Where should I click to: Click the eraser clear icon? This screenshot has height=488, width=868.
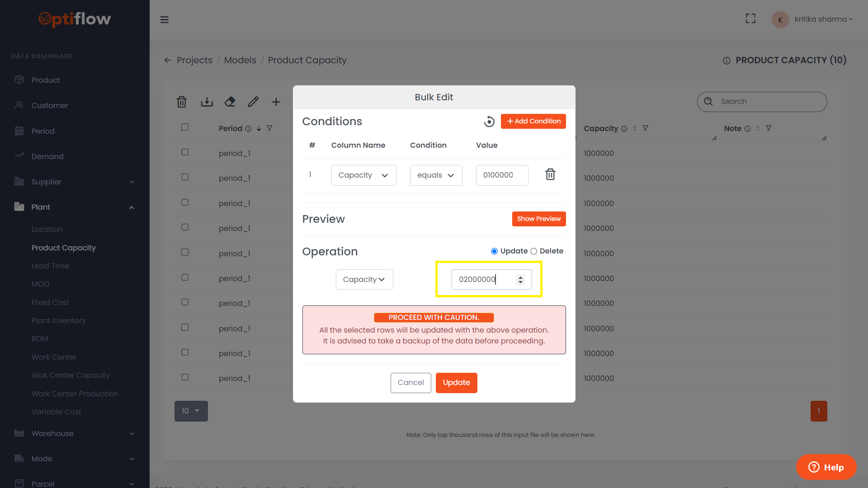pyautogui.click(x=230, y=102)
